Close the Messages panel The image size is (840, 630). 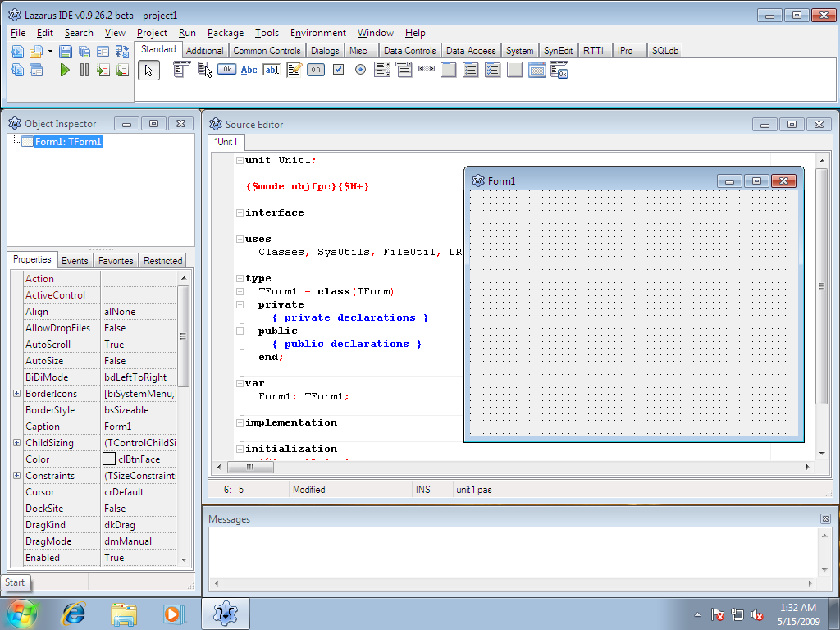tap(825, 518)
